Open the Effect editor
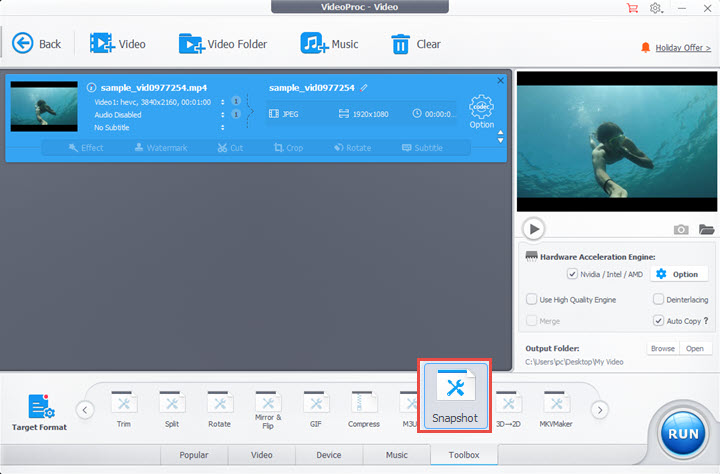This screenshot has width=720, height=474. point(86,148)
